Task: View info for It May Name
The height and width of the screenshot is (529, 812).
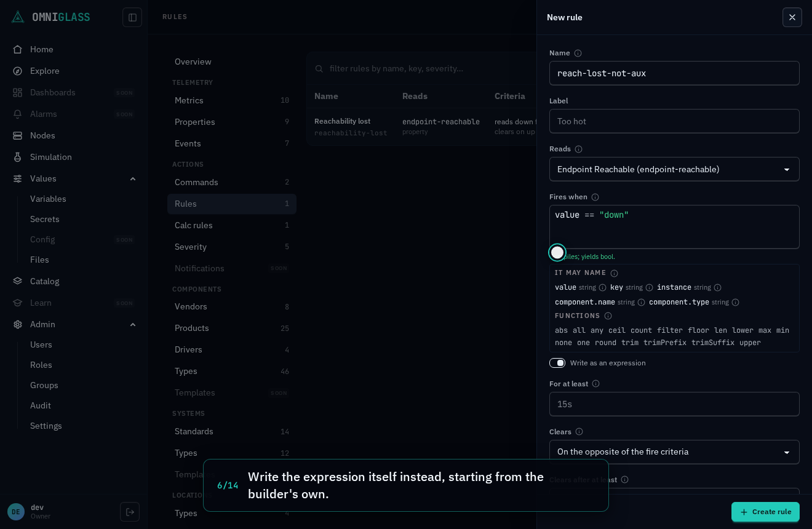Action: [x=614, y=273]
